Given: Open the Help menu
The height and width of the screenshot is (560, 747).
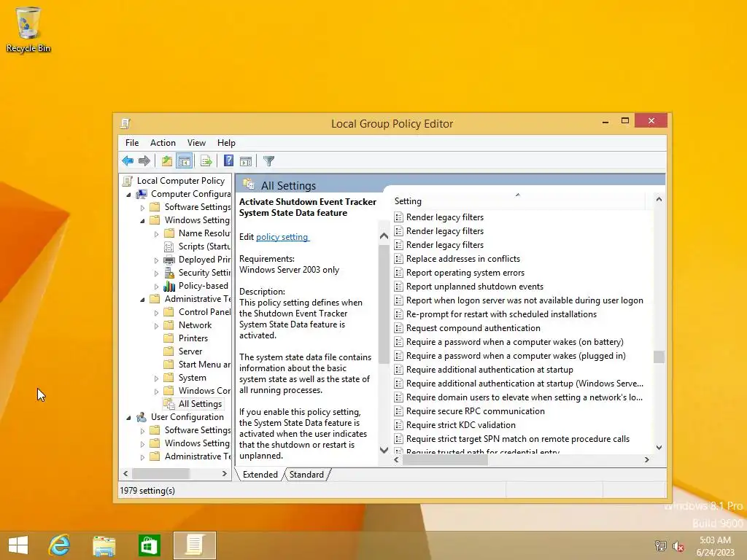Looking at the screenshot, I should click(226, 143).
